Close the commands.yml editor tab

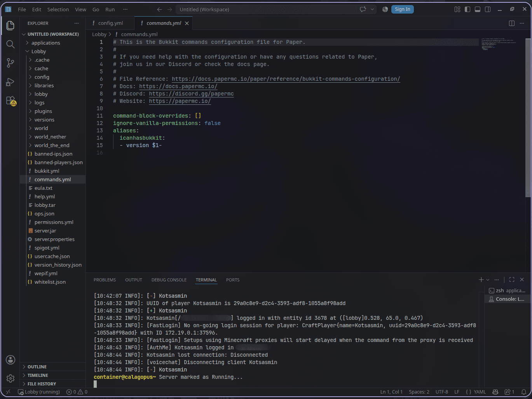[187, 23]
